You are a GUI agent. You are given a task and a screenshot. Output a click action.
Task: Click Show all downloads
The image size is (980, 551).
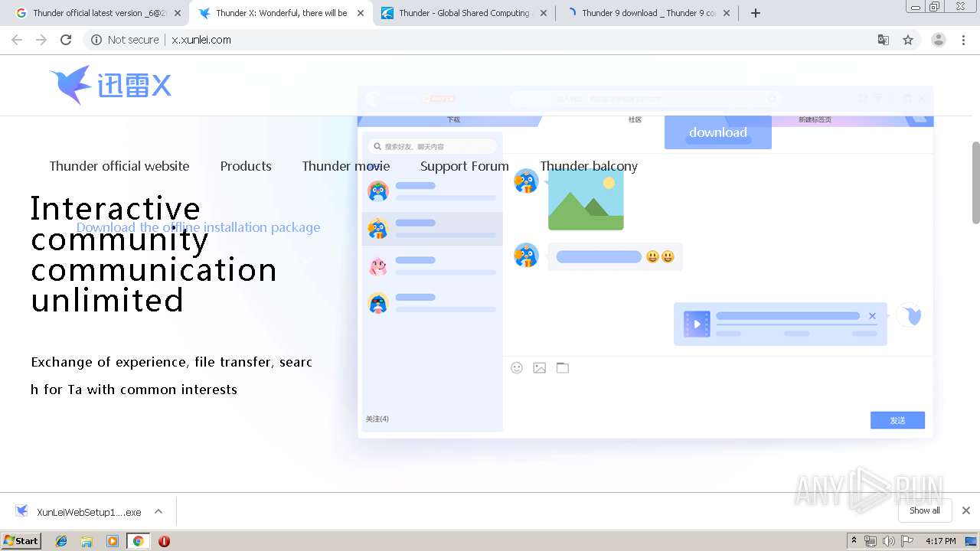(x=924, y=510)
